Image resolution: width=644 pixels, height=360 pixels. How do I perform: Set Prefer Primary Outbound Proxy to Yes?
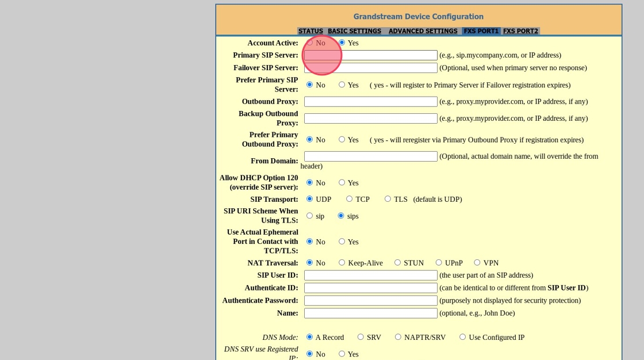coord(342,139)
